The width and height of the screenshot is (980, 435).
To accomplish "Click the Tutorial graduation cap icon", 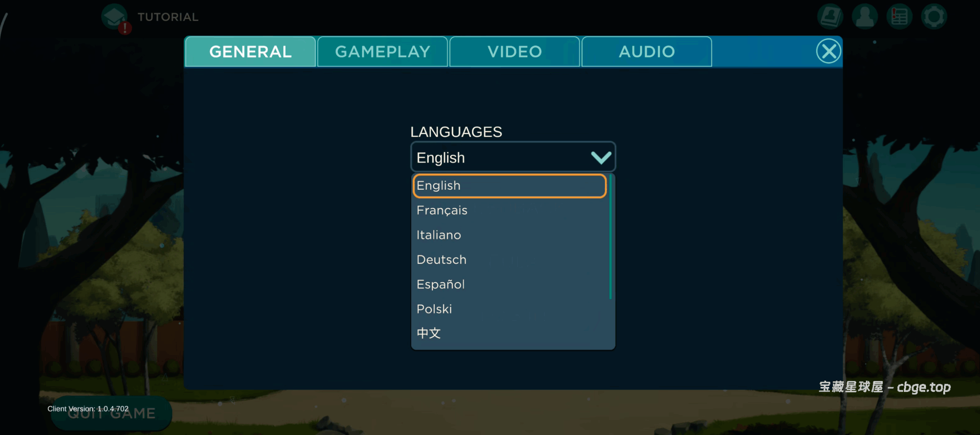I will click(x=114, y=16).
